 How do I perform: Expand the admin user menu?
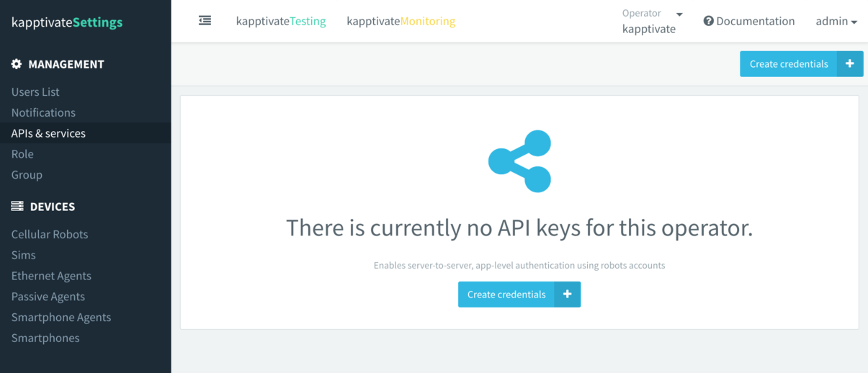point(836,22)
